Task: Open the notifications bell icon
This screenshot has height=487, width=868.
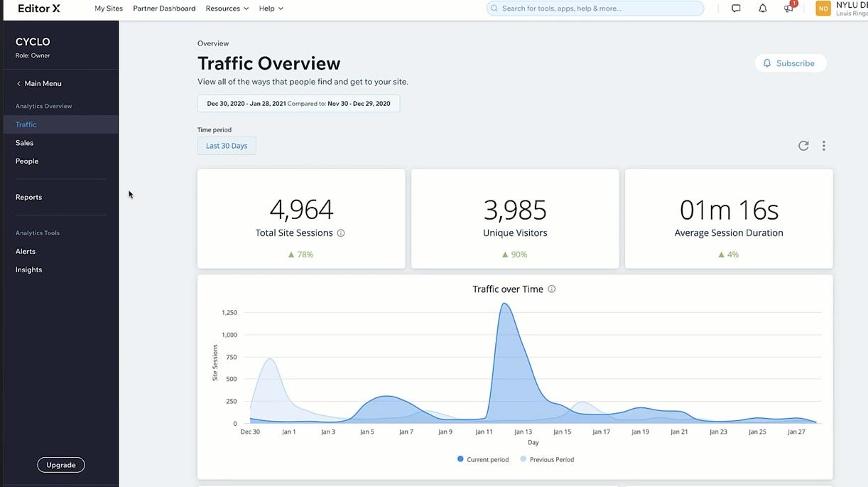Action: tap(762, 9)
